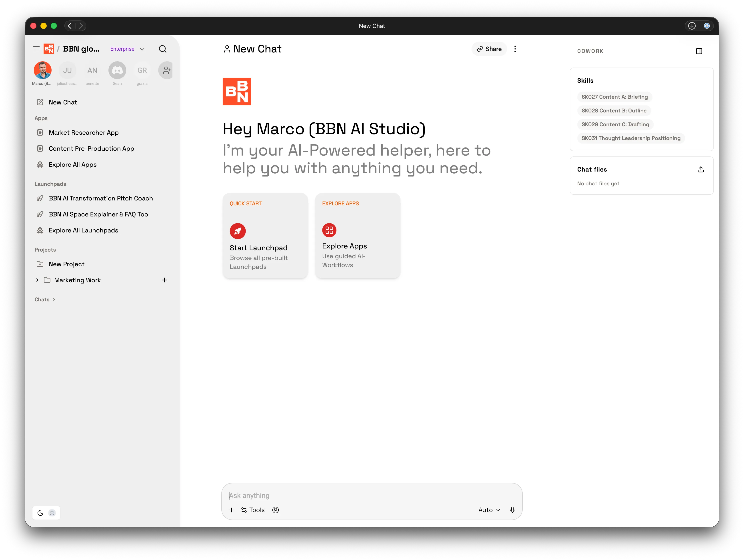Image resolution: width=744 pixels, height=560 pixels.
Task: Click the COWORK panel label
Action: 590,51
